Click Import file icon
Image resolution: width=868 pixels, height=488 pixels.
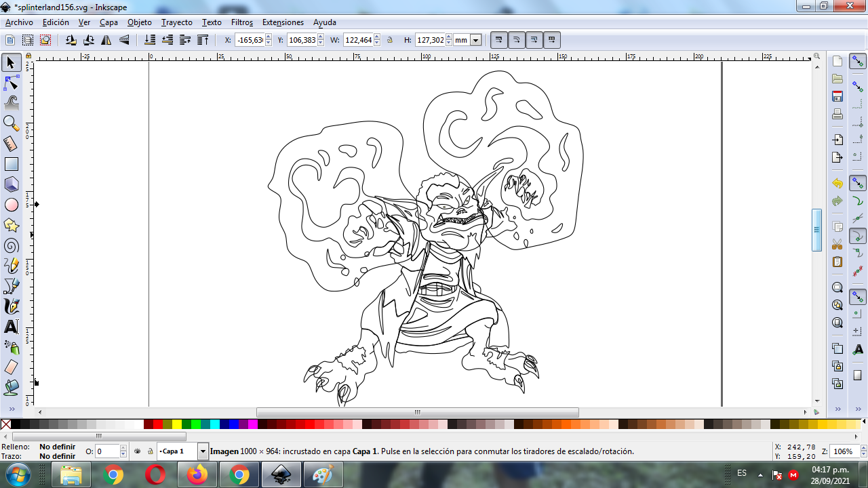pos(837,140)
